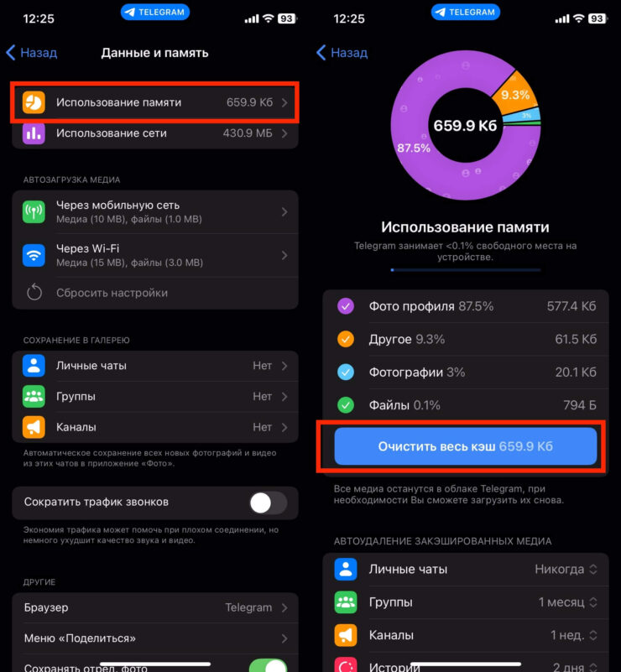Tap the blue Личные чаты icon in auto-delete list
Viewport: 621px width, 672px height.
tap(346, 569)
